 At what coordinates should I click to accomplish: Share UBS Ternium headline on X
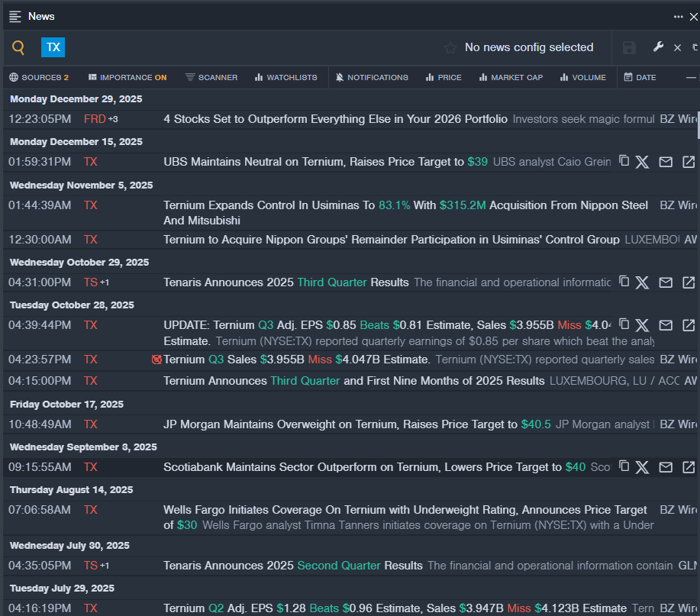coord(643,162)
